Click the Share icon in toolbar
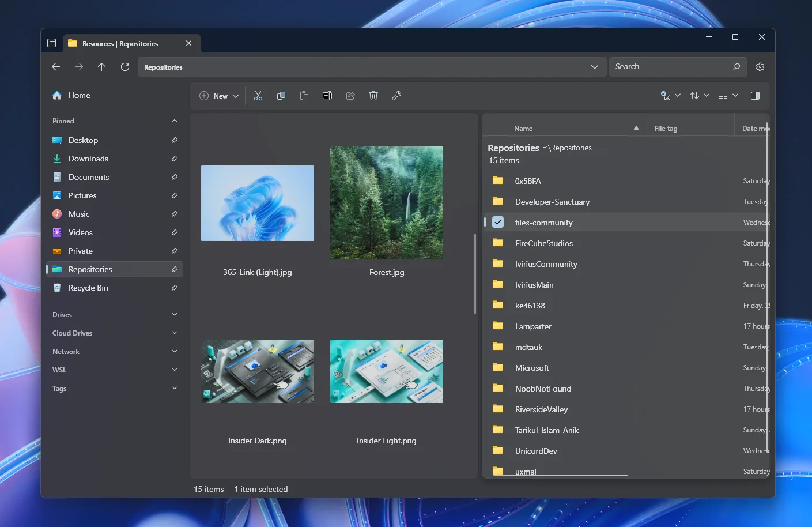The height and width of the screenshot is (527, 812). [x=350, y=96]
